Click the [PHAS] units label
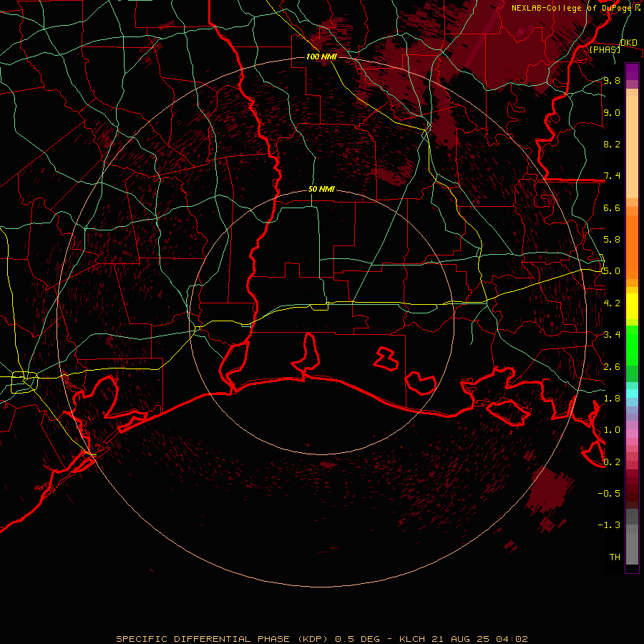This screenshot has height=644, width=644. coord(605,49)
